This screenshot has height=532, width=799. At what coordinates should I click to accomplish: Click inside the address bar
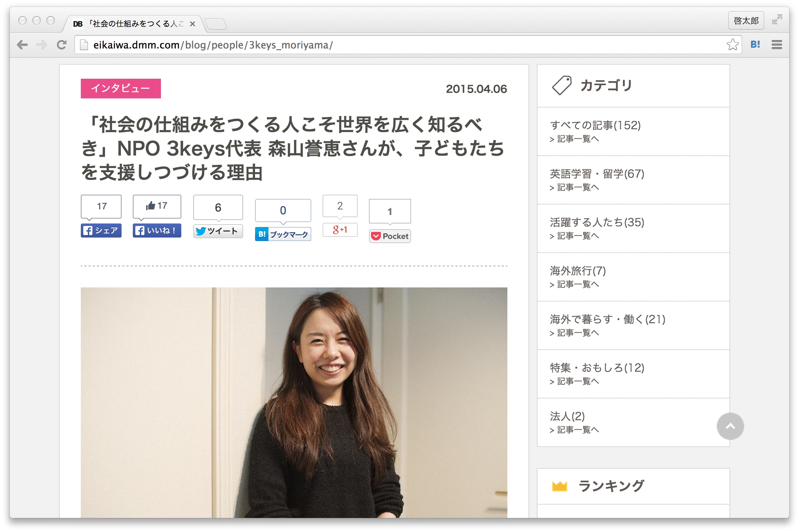[x=246, y=45]
